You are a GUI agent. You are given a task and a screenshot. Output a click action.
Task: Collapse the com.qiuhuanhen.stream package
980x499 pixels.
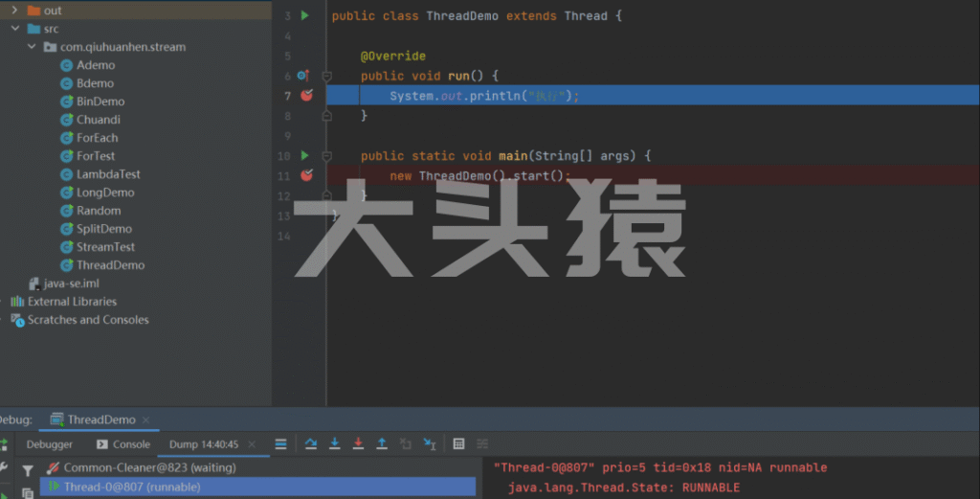coord(32,47)
